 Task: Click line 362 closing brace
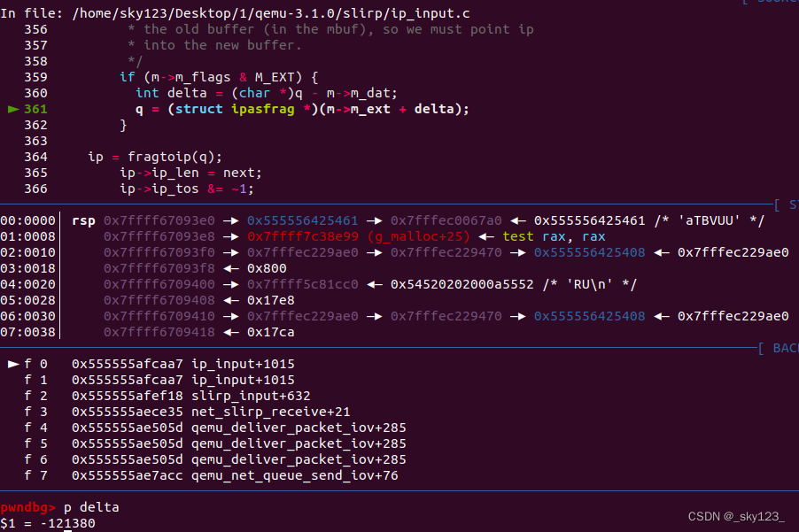(123, 125)
